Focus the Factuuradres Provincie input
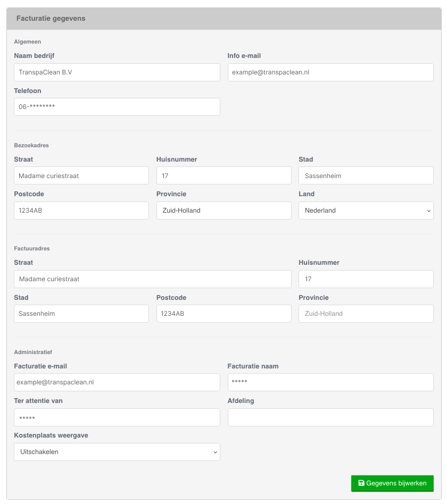This screenshot has width=447, height=504. (x=366, y=314)
